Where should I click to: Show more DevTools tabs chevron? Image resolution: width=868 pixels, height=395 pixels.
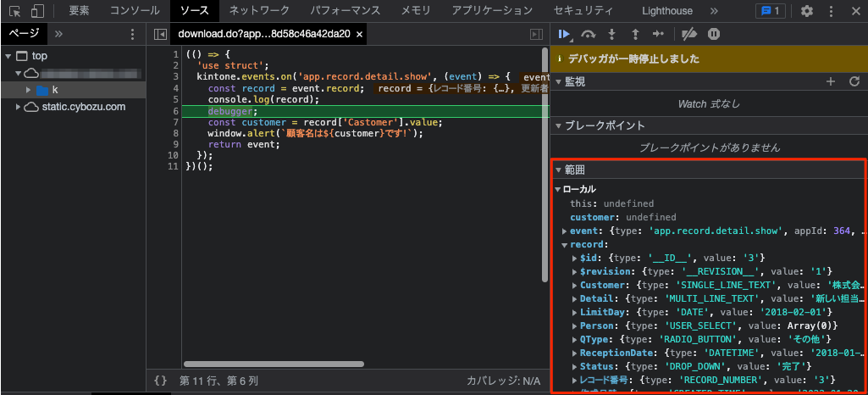(714, 10)
